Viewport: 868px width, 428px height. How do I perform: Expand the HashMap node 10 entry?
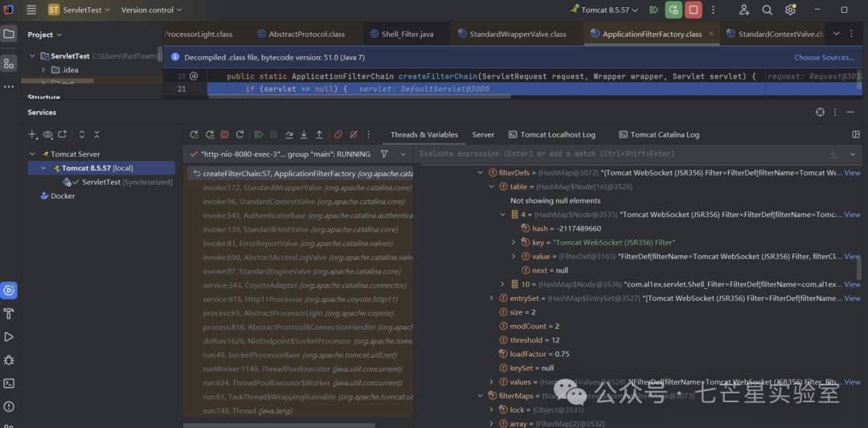point(502,285)
